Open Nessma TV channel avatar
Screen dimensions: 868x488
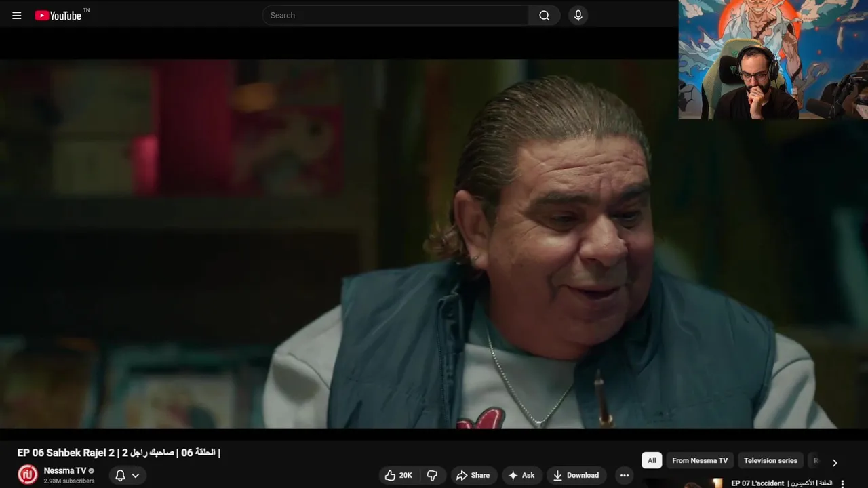28,474
